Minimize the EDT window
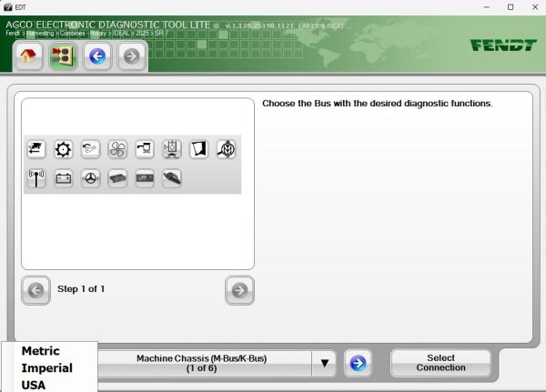 tap(487, 7)
